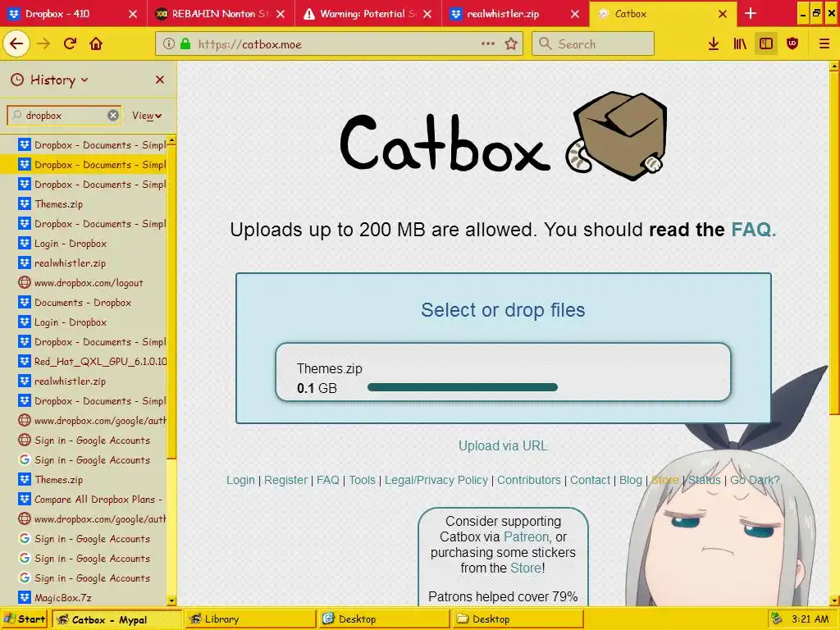Image resolution: width=840 pixels, height=630 pixels.
Task: Expand the History sidebar switcher dropdown
Action: click(x=49, y=80)
